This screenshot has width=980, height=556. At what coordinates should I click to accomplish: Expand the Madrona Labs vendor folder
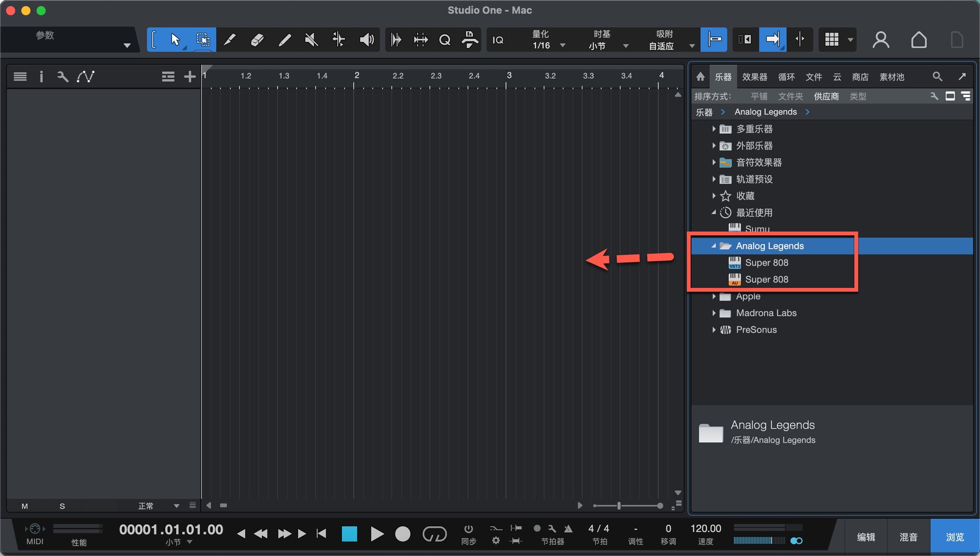point(714,313)
